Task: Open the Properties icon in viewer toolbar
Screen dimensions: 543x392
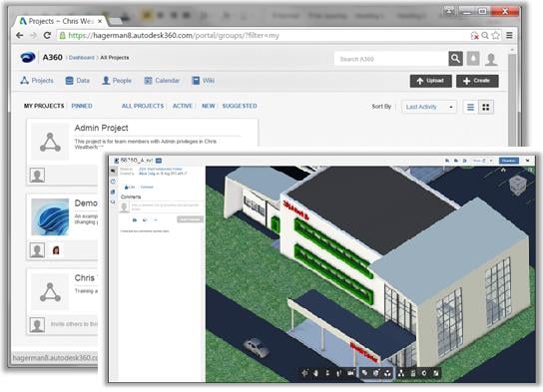Action: coord(413,373)
